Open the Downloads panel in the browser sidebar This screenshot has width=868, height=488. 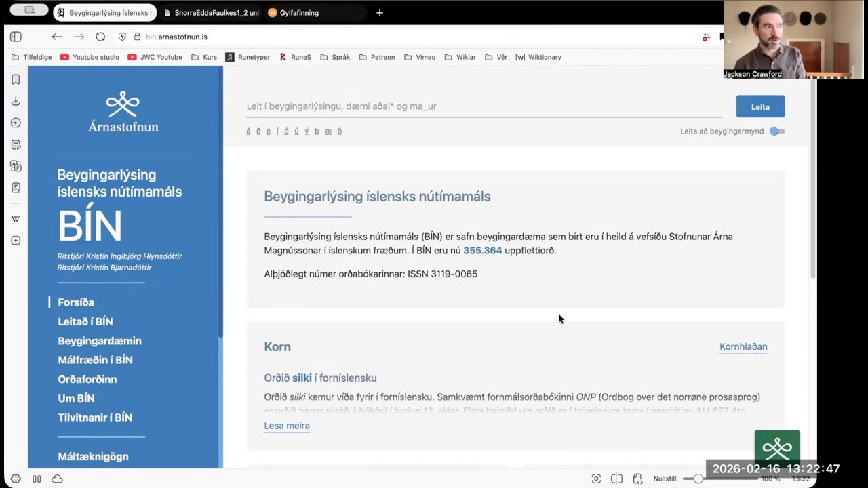(16, 101)
